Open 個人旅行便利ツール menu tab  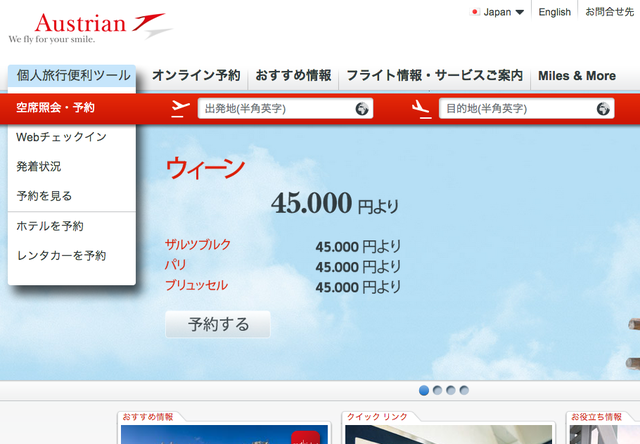[72, 75]
